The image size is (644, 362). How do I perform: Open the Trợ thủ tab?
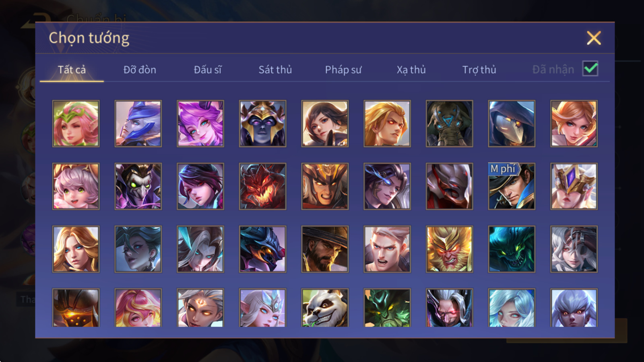[x=479, y=70]
